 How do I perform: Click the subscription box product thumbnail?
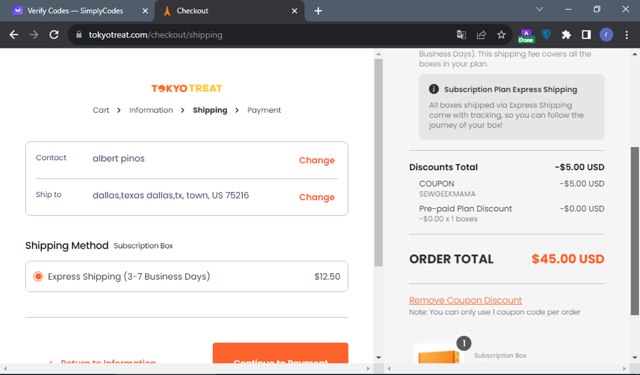[438, 354]
